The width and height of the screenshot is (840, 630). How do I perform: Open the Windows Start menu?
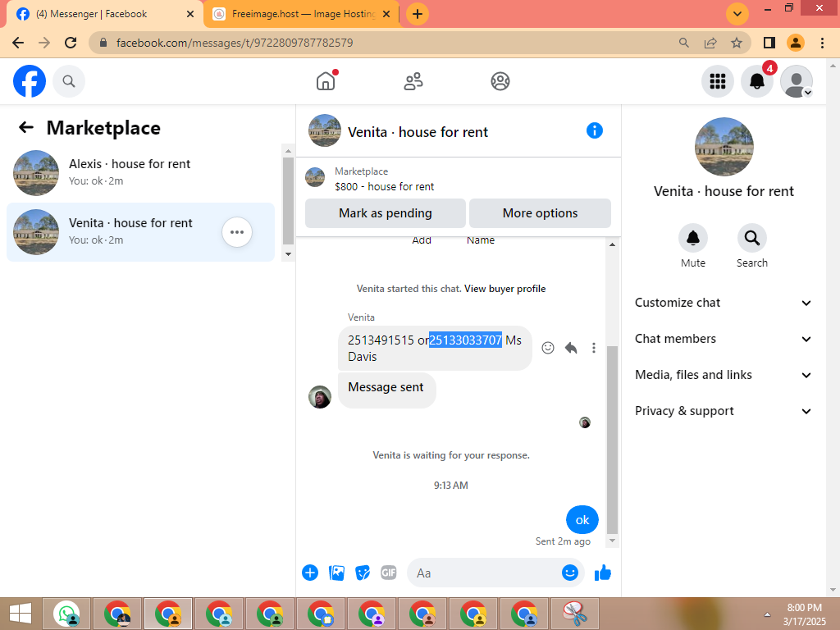click(21, 614)
